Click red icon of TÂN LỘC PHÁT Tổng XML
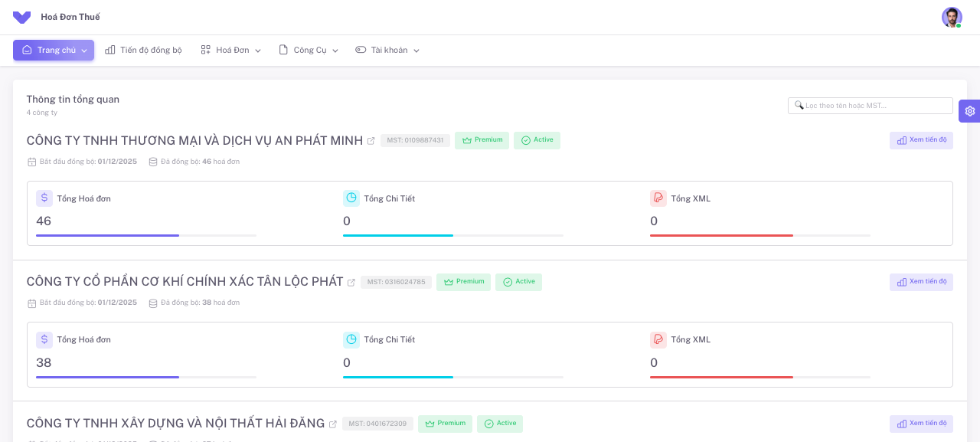Viewport: 980px width, 442px height. point(658,339)
